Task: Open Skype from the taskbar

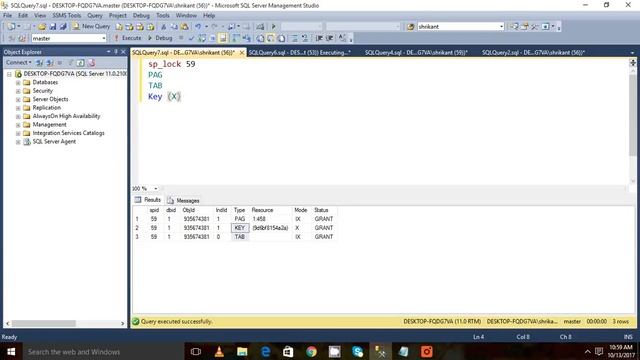Action: (358, 351)
